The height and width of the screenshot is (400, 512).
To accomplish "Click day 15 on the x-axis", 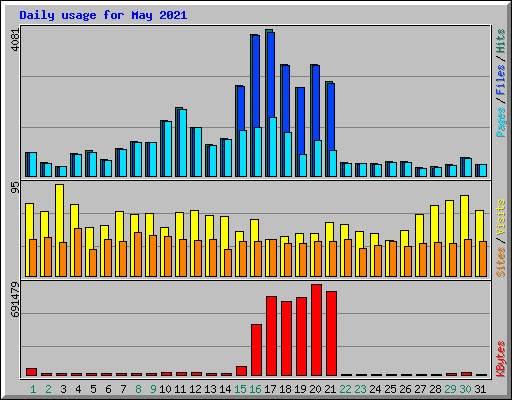I will pos(240,389).
